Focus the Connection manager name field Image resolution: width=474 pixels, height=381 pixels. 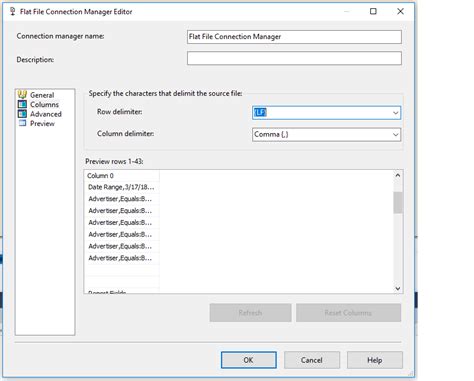coord(294,37)
